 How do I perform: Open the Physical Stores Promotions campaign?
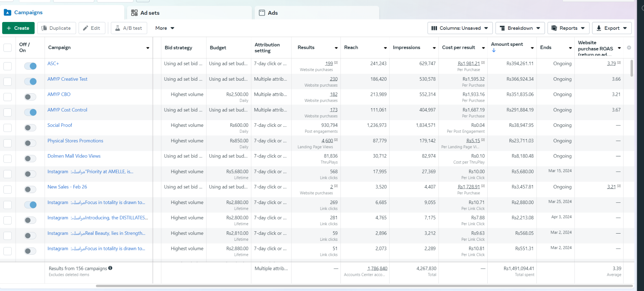75,141
